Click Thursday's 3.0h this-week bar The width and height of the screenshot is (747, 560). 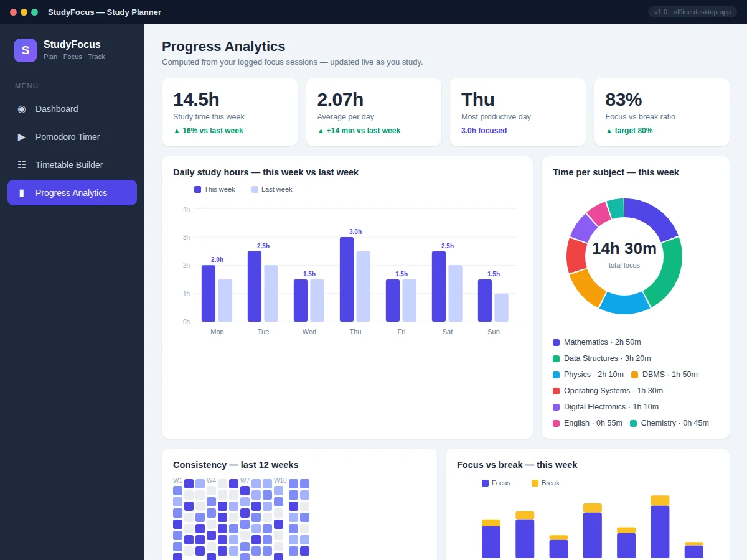pyautogui.click(x=347, y=279)
